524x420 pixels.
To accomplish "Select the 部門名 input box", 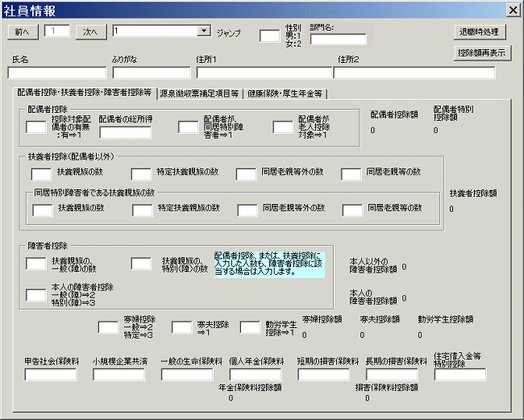I will [338, 40].
